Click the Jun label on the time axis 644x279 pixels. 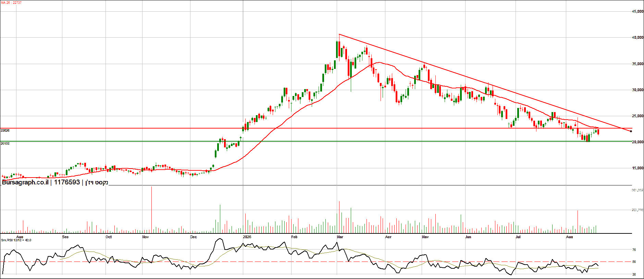tap(468, 237)
